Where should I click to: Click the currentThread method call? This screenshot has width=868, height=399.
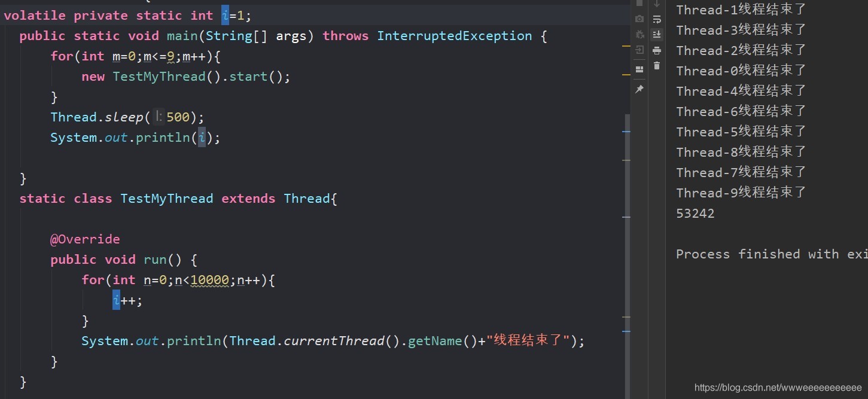pyautogui.click(x=334, y=341)
